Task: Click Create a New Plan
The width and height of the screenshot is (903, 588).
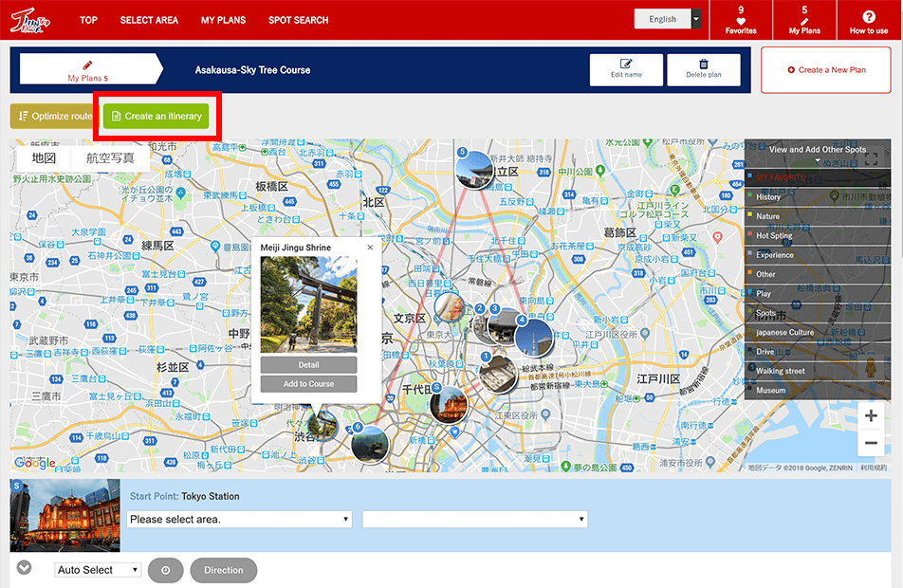Action: (x=826, y=69)
